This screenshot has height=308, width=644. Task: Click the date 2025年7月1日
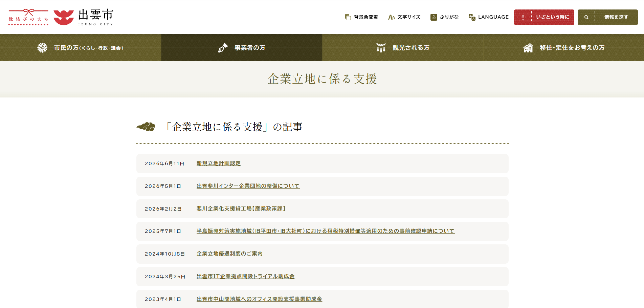163,231
